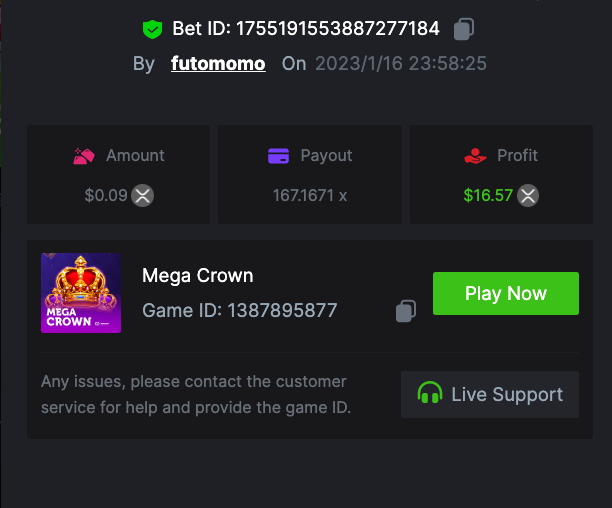Click the currency coin beside $16.57
Screen dimensions: 612x508
528,195
